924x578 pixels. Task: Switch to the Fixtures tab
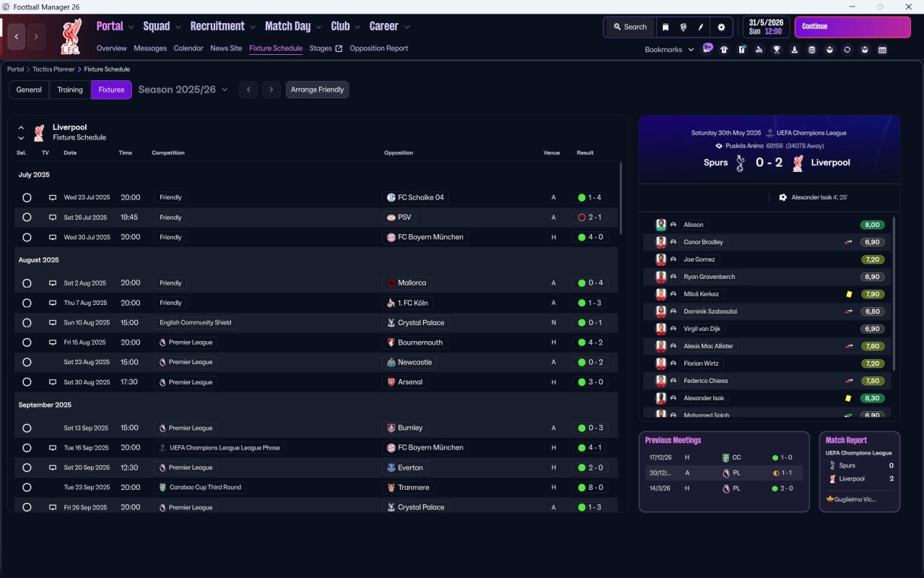pyautogui.click(x=111, y=90)
